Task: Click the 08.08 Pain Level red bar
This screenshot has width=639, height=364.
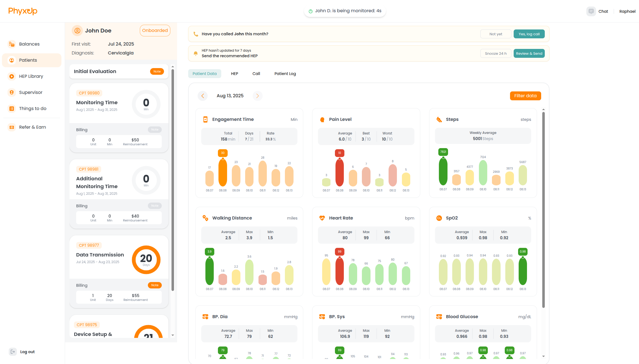Action: click(339, 172)
